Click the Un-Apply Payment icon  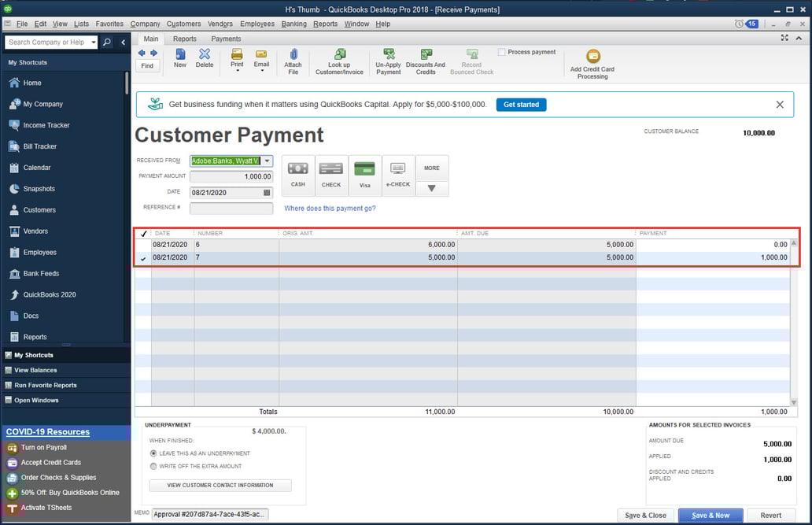pos(388,57)
